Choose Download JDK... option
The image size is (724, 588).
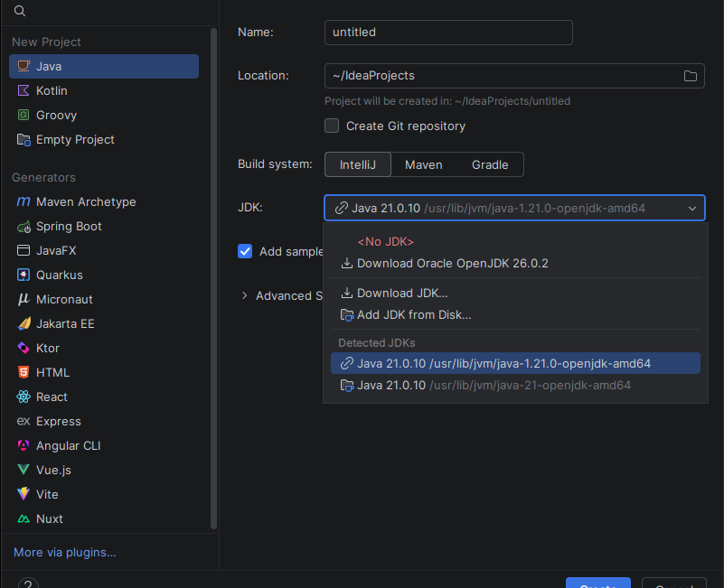coord(515,293)
